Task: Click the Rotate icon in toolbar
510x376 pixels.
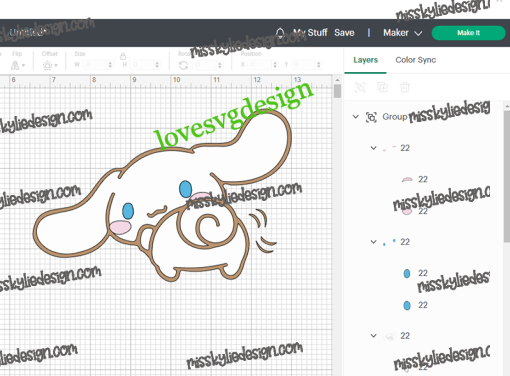Action: pos(183,65)
